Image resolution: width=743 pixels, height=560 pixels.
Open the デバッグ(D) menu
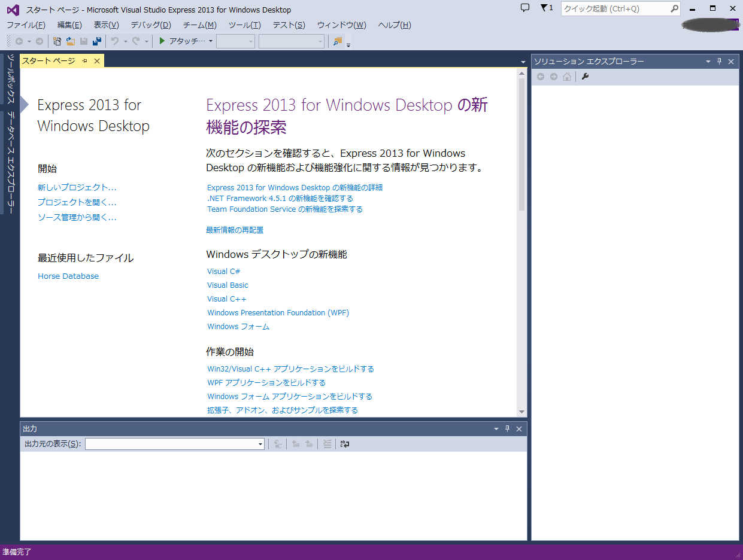[151, 25]
